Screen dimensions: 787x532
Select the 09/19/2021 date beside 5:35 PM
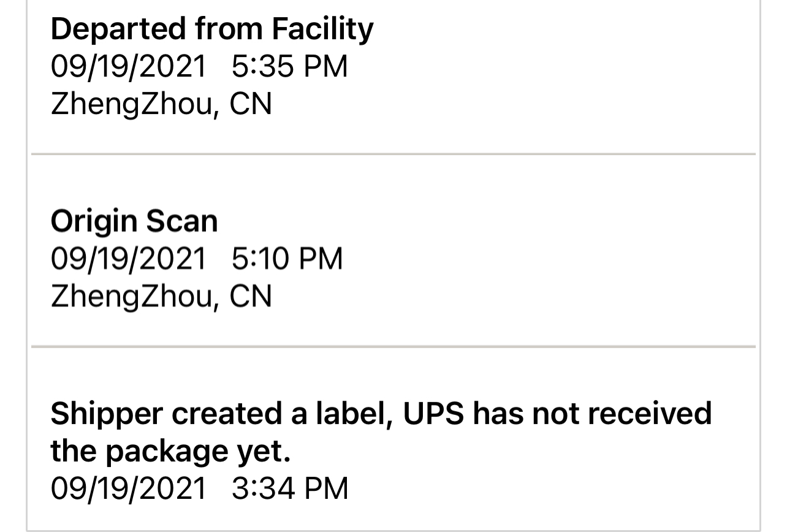click(129, 66)
